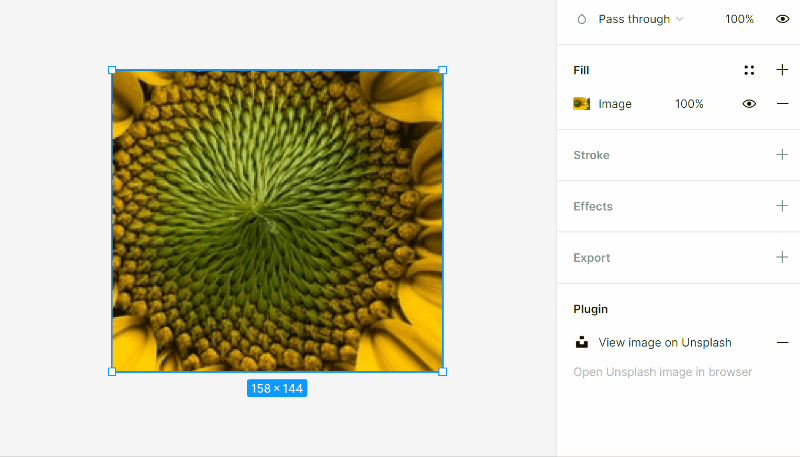Open Fill styles four-dot icon
Viewport: 800px width, 457px height.
click(749, 70)
